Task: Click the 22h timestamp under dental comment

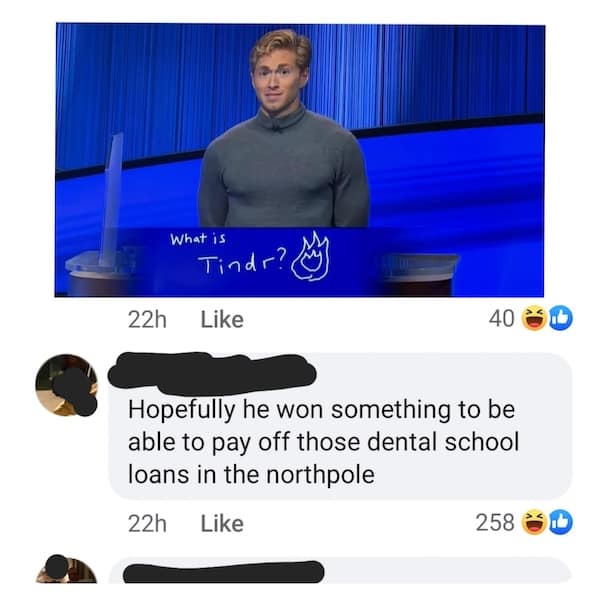Action: [x=147, y=523]
